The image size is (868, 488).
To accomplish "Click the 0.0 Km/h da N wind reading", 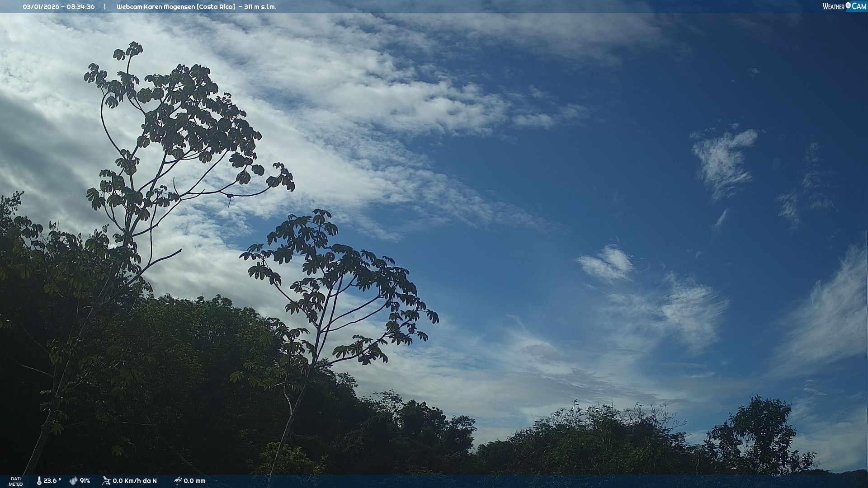I will [x=135, y=481].
